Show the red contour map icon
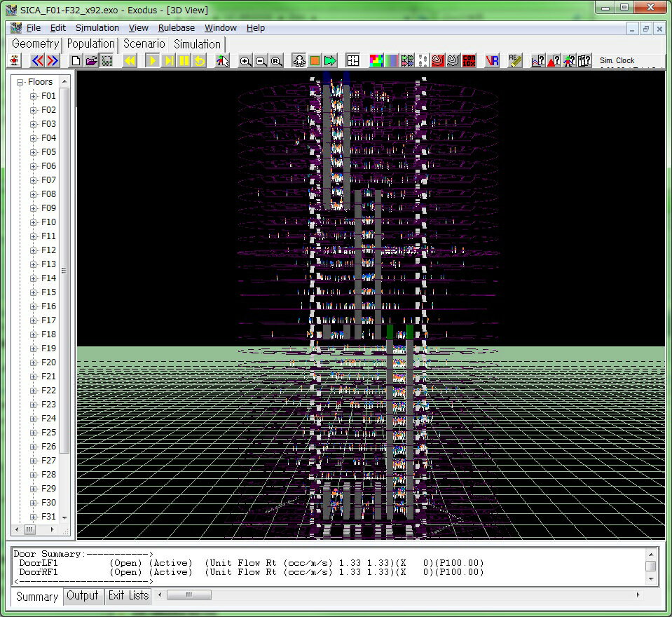The width and height of the screenshot is (672, 617). coord(437,60)
